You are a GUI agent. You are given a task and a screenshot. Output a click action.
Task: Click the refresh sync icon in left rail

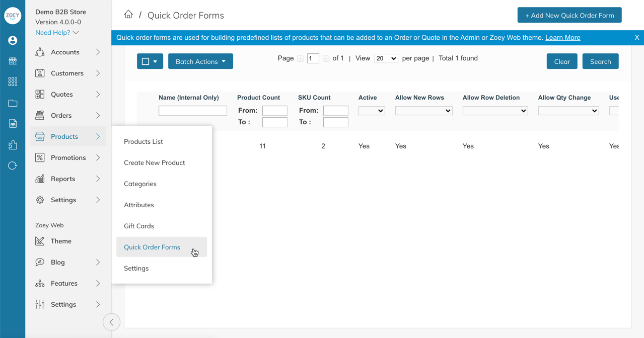(13, 165)
